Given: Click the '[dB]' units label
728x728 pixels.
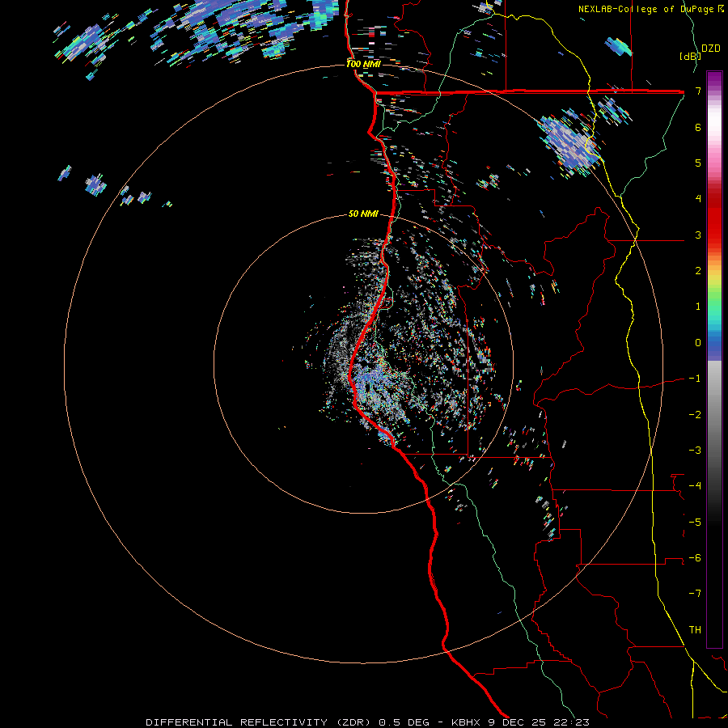Looking at the screenshot, I should (690, 56).
